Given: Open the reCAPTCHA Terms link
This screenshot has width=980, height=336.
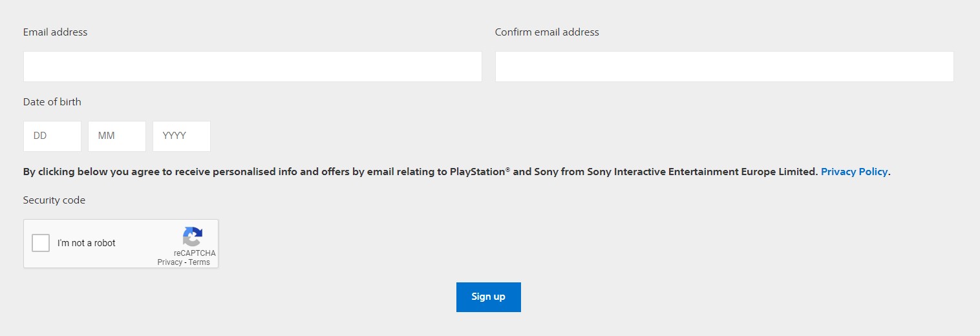Looking at the screenshot, I should (x=199, y=262).
